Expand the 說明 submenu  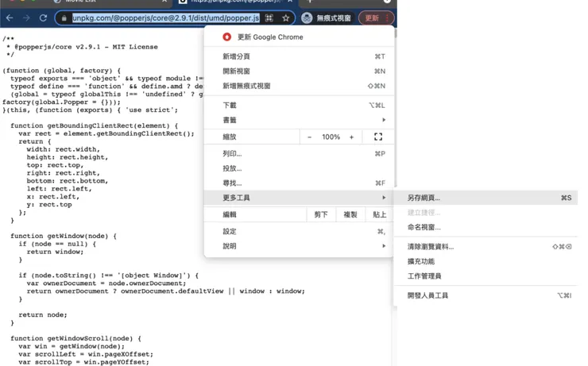pos(299,246)
